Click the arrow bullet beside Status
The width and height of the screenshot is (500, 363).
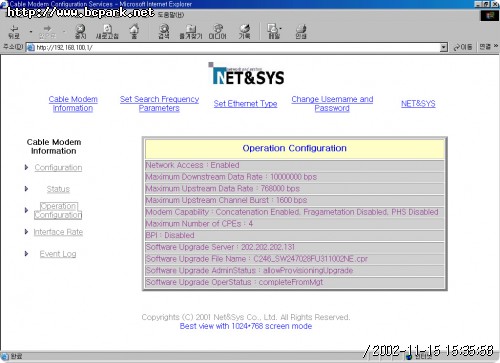tap(26, 189)
